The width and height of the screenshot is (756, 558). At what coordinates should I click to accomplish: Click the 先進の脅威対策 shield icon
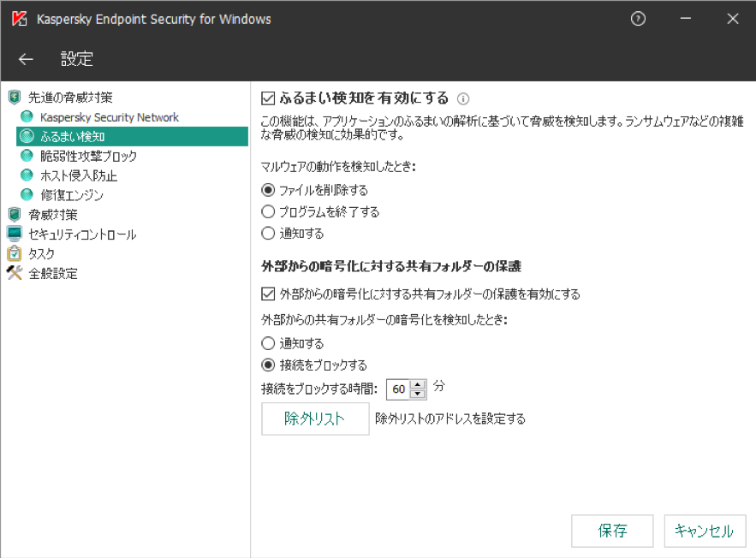[15, 98]
